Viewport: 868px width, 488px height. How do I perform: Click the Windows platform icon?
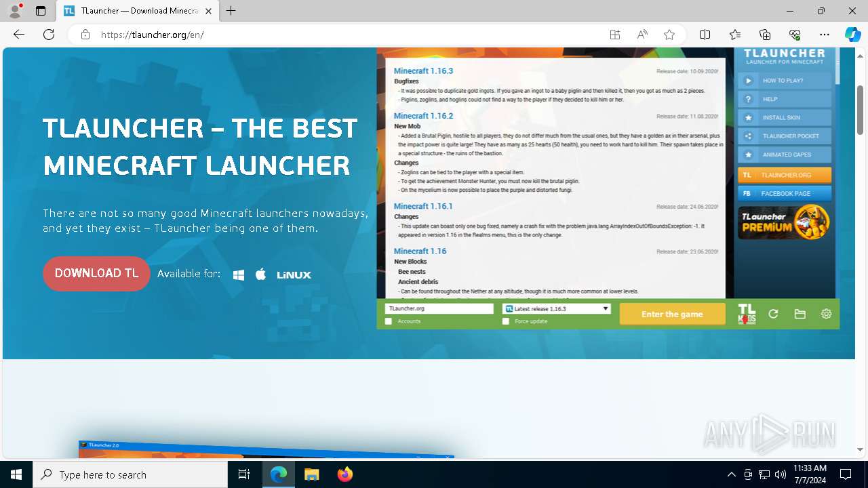239,274
